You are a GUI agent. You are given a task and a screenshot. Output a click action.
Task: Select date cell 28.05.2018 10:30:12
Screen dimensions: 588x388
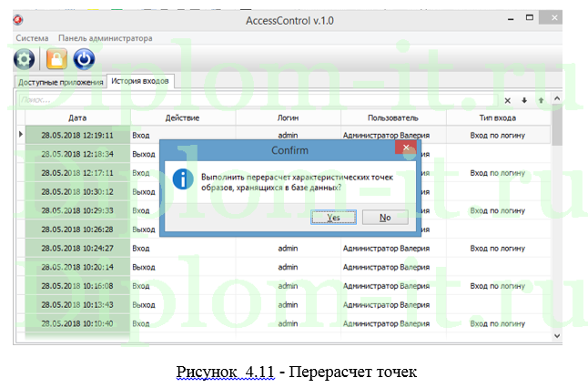point(77,191)
